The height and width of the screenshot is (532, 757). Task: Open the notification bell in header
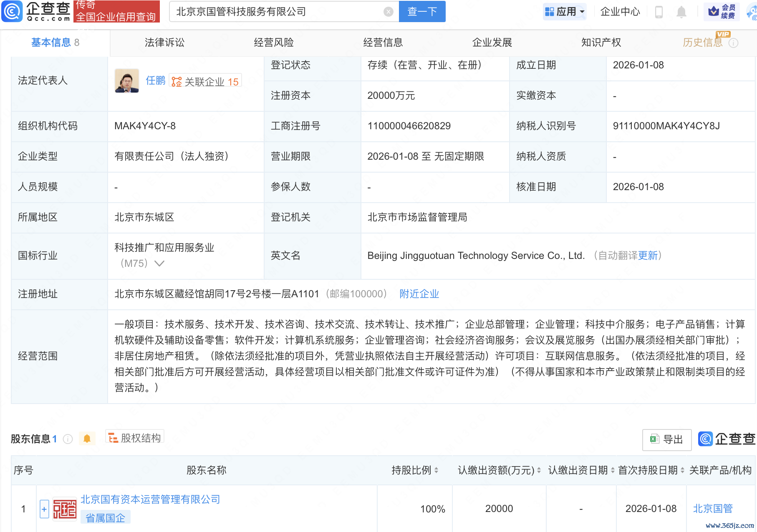(681, 12)
